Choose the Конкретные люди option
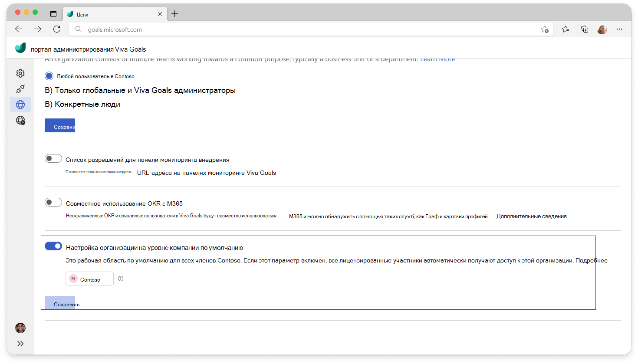 click(82, 104)
